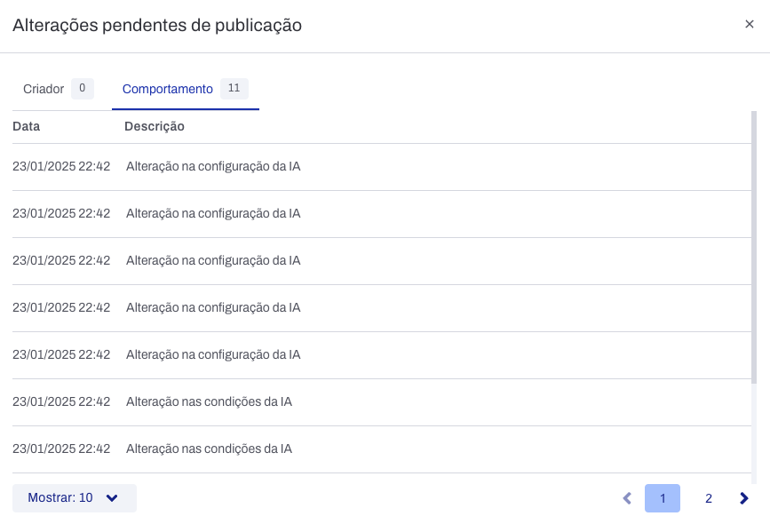The width and height of the screenshot is (770, 532).
Task: Select second Alteração na configuração da IA row
Action: 213,213
